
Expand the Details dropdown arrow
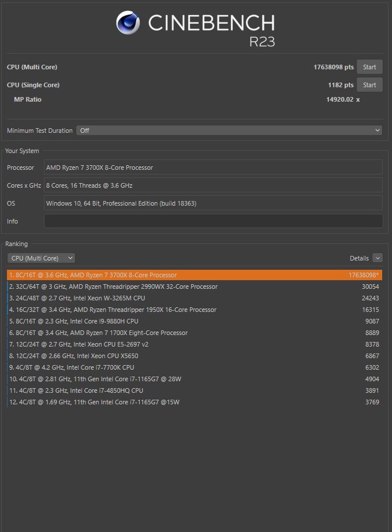point(378,258)
